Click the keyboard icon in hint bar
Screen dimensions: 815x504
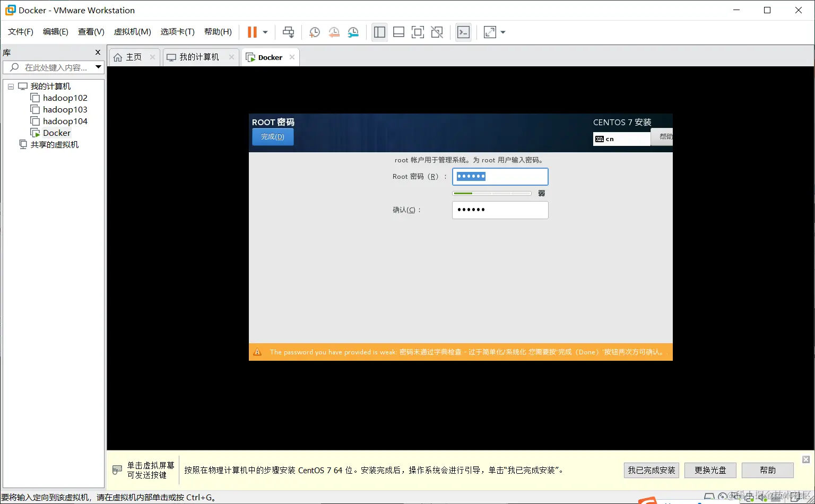point(117,470)
